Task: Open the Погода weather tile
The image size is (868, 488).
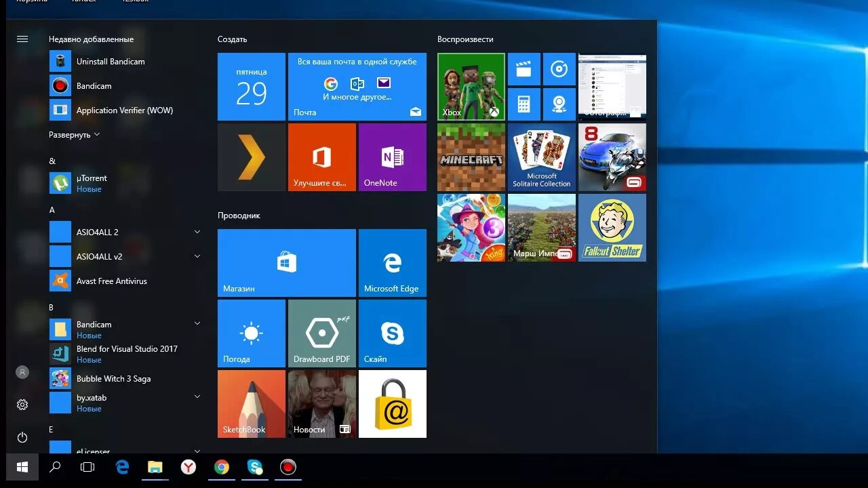Action: click(252, 333)
